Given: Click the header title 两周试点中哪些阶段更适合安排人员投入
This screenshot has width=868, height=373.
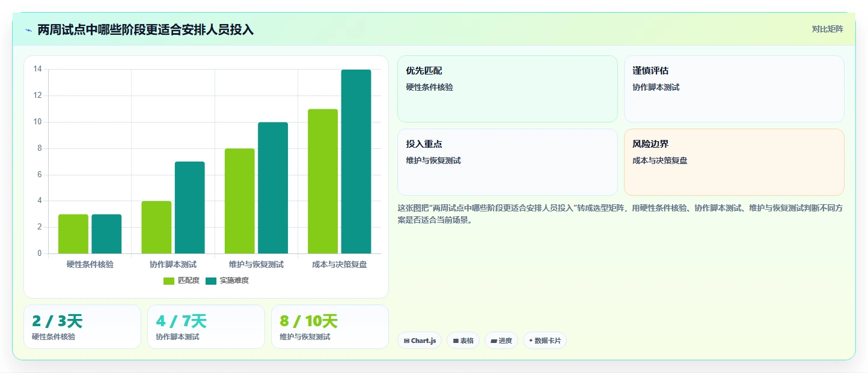Looking at the screenshot, I should (145, 30).
